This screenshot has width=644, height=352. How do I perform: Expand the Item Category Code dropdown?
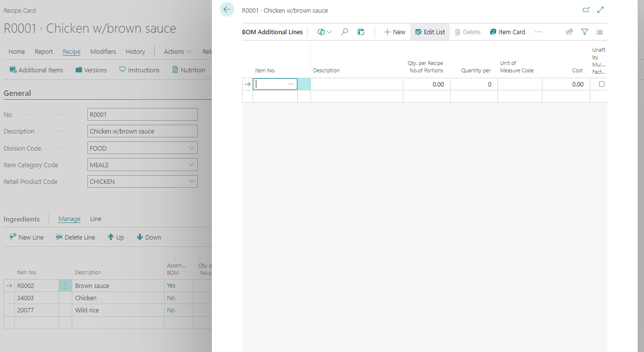coord(191,165)
